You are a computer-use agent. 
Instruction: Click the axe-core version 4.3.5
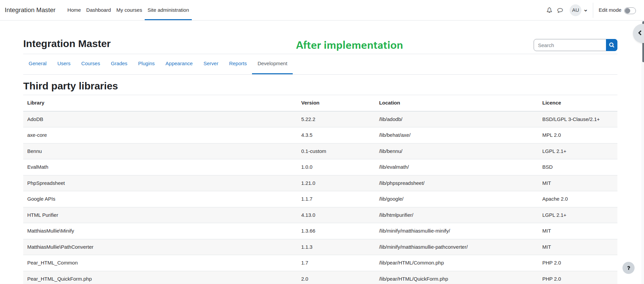coord(307,135)
